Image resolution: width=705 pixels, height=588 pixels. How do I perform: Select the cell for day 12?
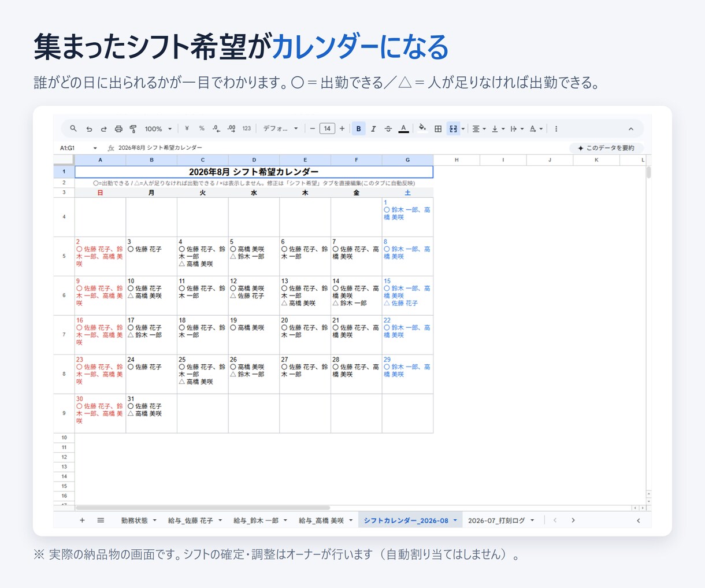(x=254, y=295)
